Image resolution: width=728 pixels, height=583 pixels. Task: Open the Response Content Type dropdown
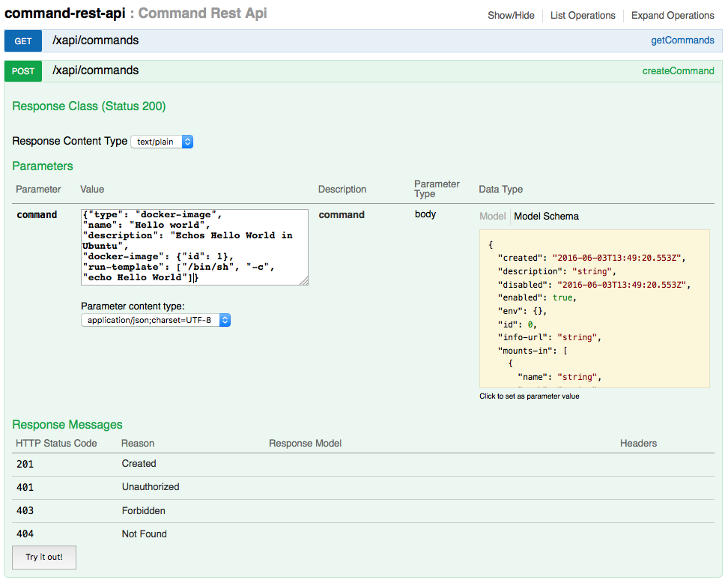[162, 142]
